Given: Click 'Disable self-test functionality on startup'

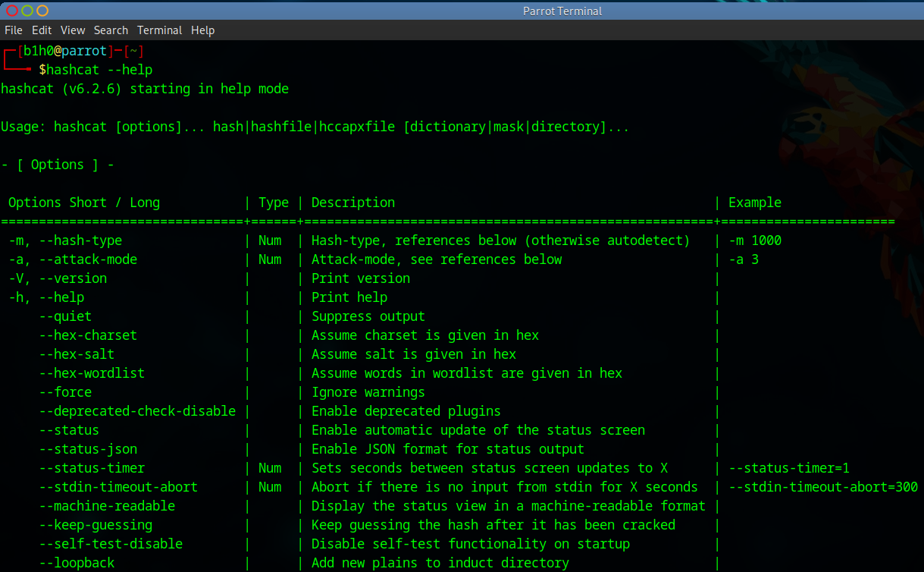Looking at the screenshot, I should pyautogui.click(x=471, y=544).
